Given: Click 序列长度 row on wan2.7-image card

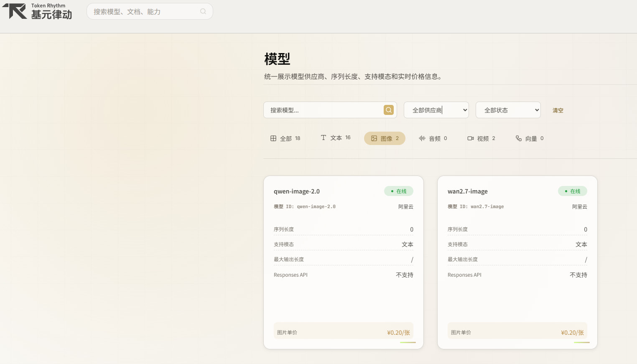Looking at the screenshot, I should [517, 229].
